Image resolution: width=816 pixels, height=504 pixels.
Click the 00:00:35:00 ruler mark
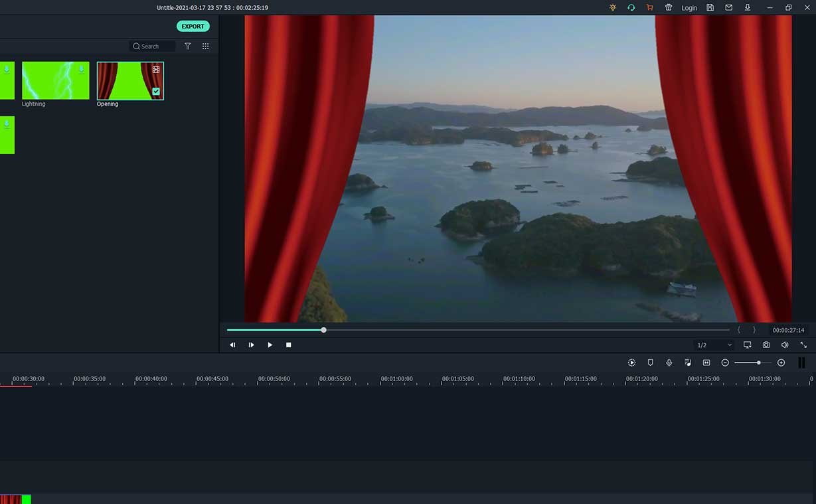(90, 379)
